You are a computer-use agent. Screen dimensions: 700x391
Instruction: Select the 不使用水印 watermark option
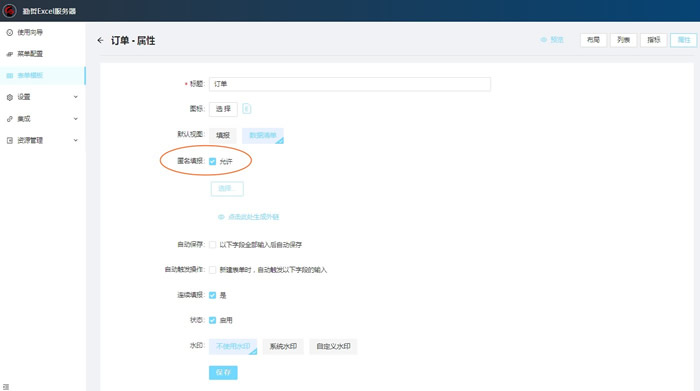(233, 346)
